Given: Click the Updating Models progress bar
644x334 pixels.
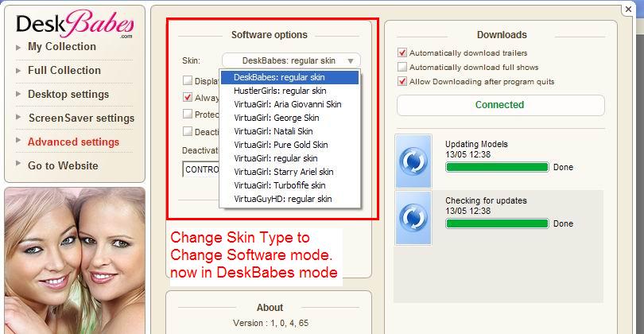Looking at the screenshot, I should point(497,167).
